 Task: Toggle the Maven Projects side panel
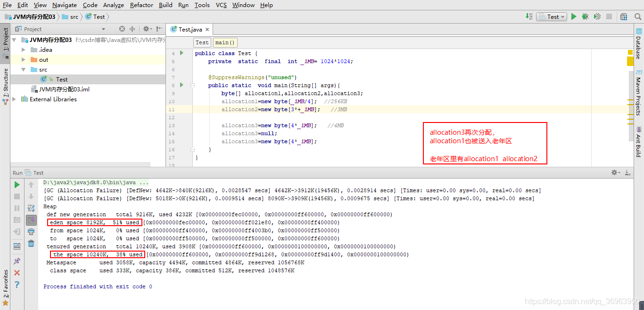[x=639, y=93]
